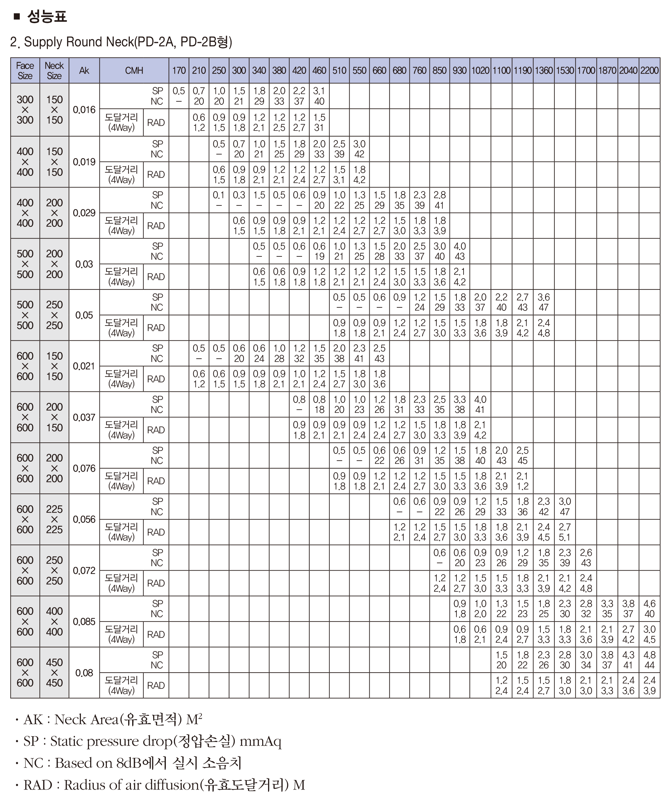Select the '300 × 300' face size cell
The width and height of the screenshot is (672, 802).
coord(25,110)
